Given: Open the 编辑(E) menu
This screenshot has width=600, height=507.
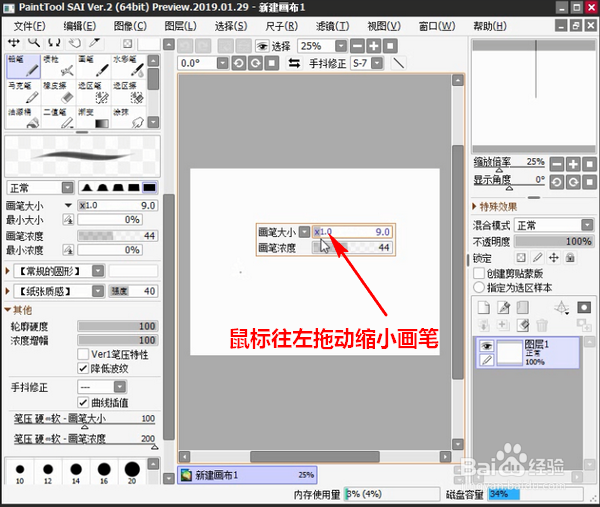Looking at the screenshot, I should 80,26.
